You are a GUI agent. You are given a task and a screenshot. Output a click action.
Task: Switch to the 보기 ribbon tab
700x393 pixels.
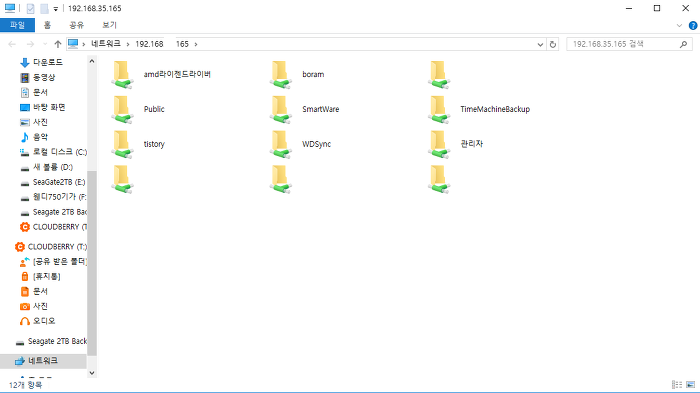tap(109, 25)
